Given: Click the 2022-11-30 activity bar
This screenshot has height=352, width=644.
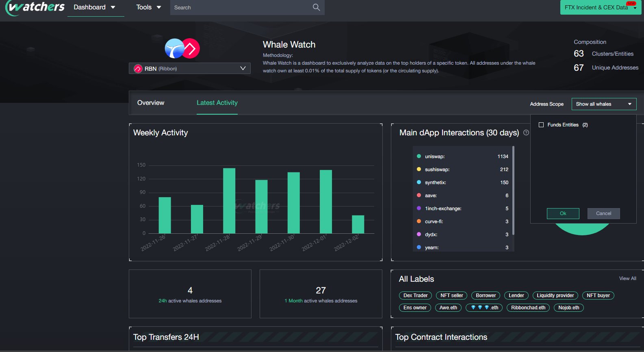Looking at the screenshot, I should tap(294, 203).
